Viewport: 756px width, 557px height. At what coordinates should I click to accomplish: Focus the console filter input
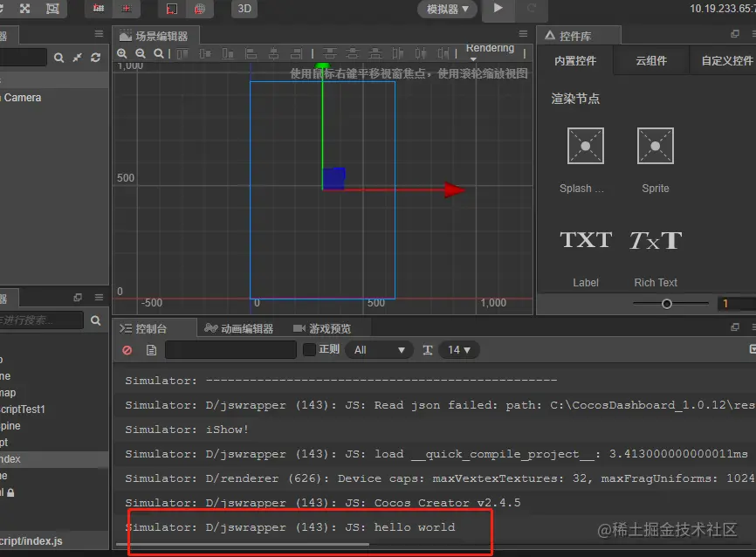coord(230,349)
